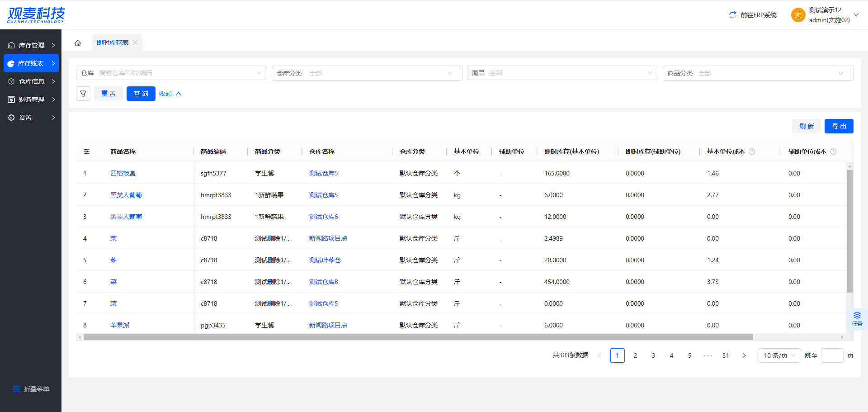Viewport: 868px width, 412px height.
Task: Expand the 财务管理 sidebar menu
Action: [31, 99]
